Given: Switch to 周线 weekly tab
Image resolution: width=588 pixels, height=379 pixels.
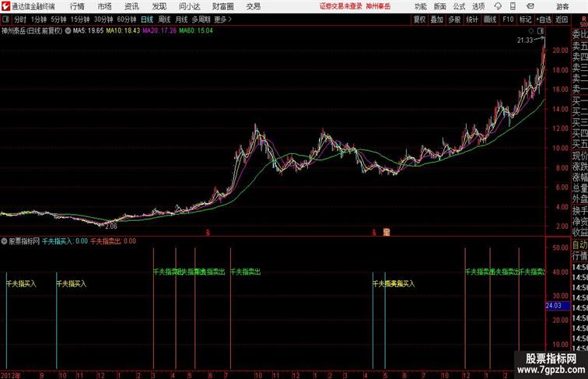Looking at the screenshot, I should 164,19.
